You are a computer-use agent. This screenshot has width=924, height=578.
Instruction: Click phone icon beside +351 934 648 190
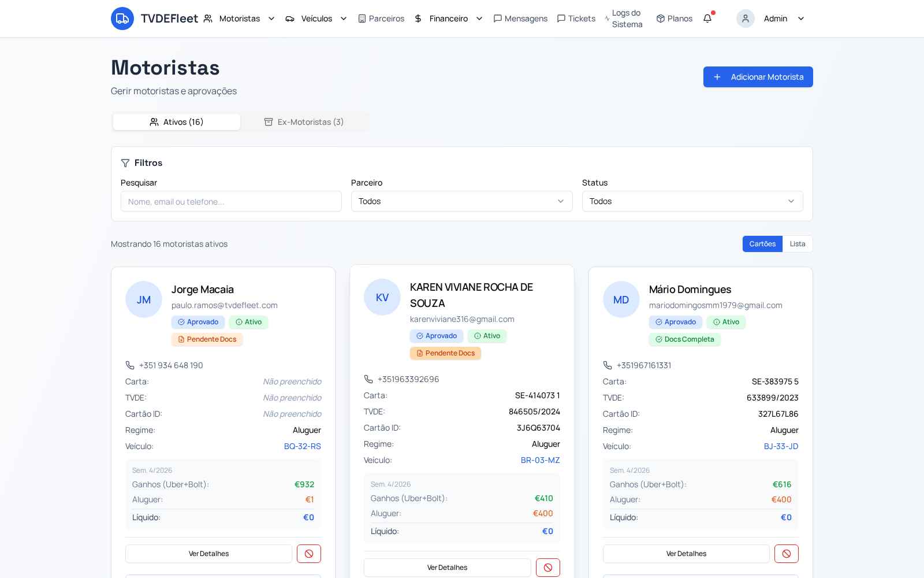[x=130, y=365]
